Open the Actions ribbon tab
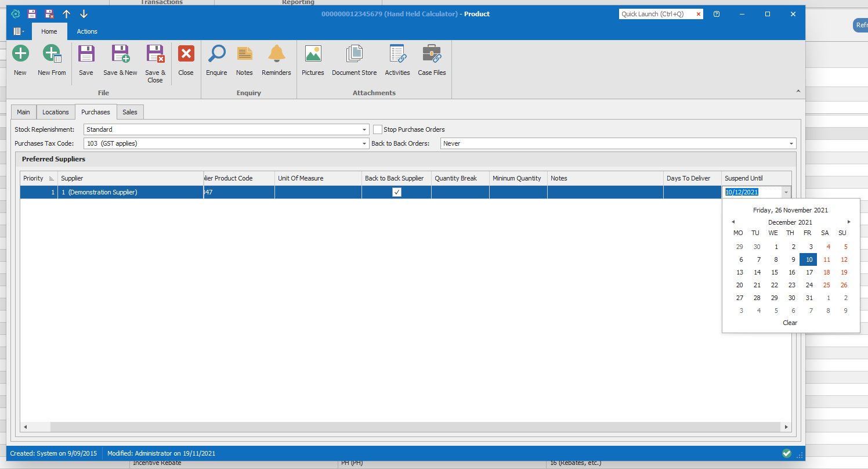The height and width of the screenshot is (469, 868). [87, 31]
